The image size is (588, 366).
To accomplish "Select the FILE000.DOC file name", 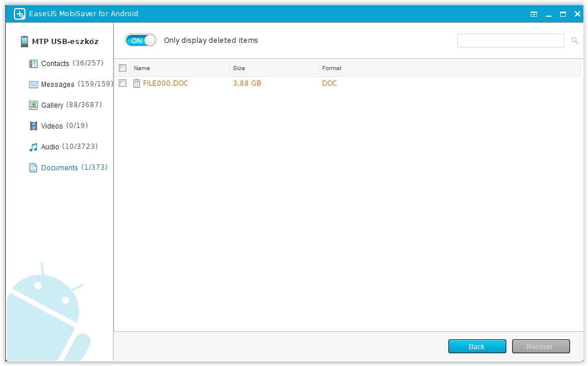I will tap(165, 83).
